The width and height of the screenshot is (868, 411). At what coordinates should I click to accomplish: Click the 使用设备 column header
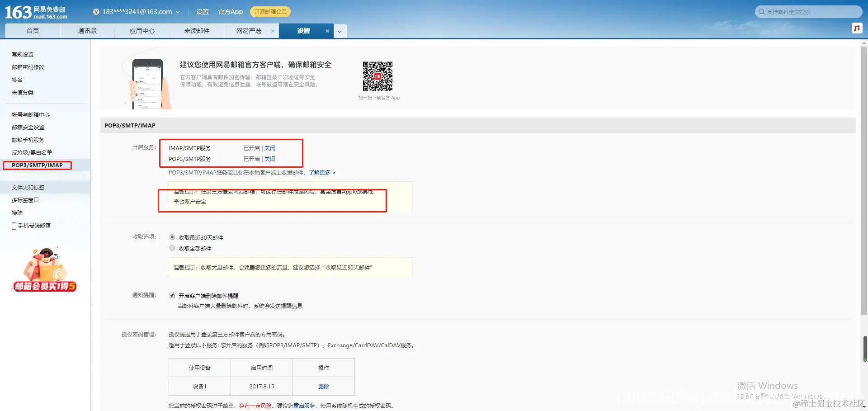tap(200, 368)
